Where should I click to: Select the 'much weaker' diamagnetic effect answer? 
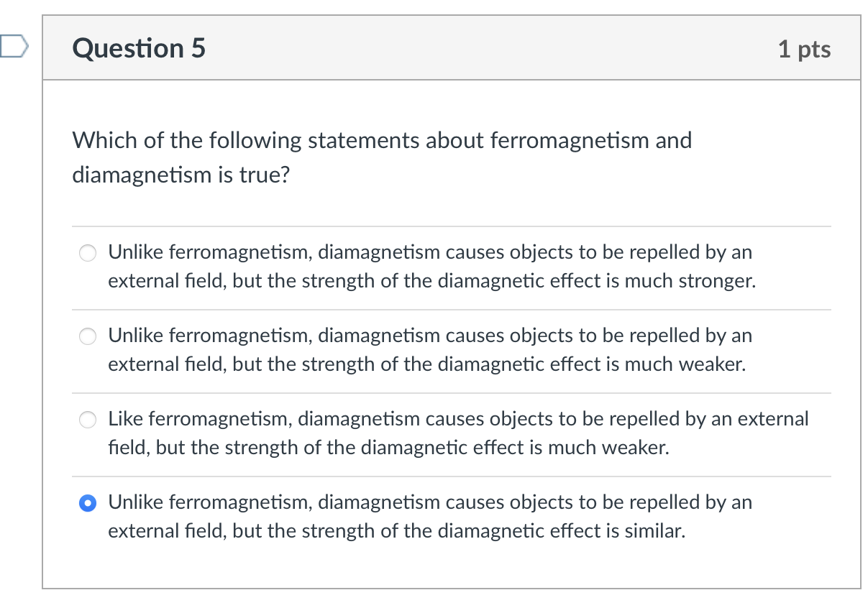pyautogui.click(x=87, y=336)
